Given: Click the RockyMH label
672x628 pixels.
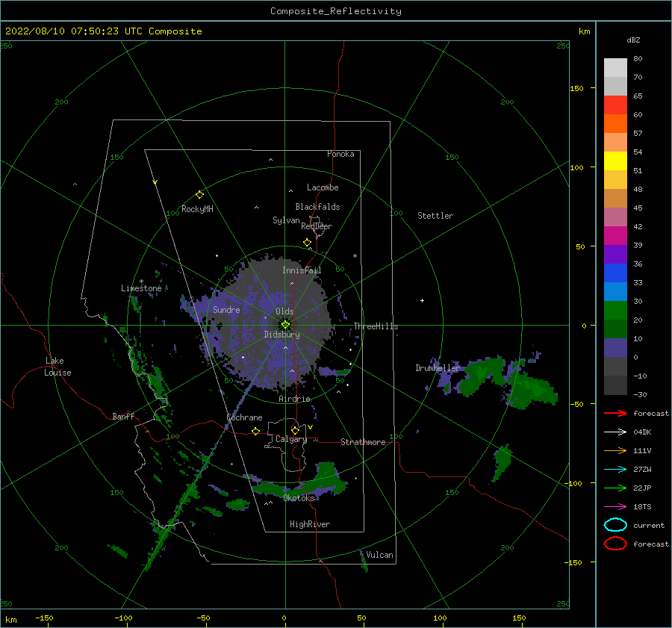Looking at the screenshot, I should pos(197,209).
